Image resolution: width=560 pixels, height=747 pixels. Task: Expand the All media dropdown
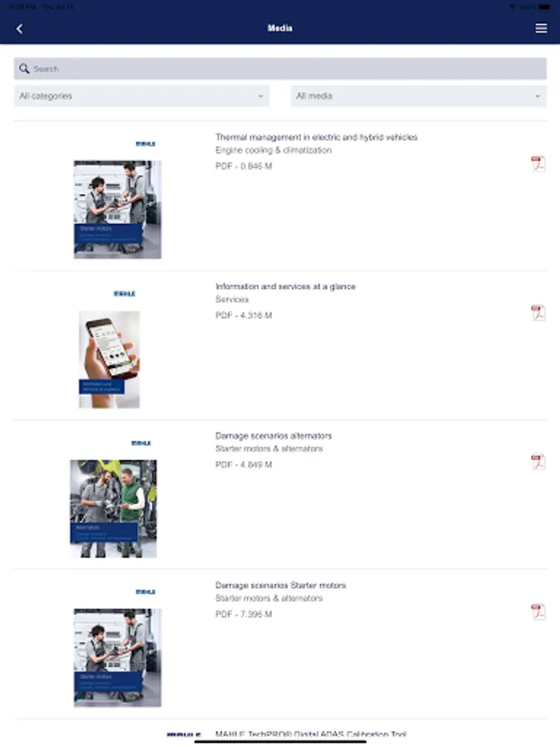point(419,95)
